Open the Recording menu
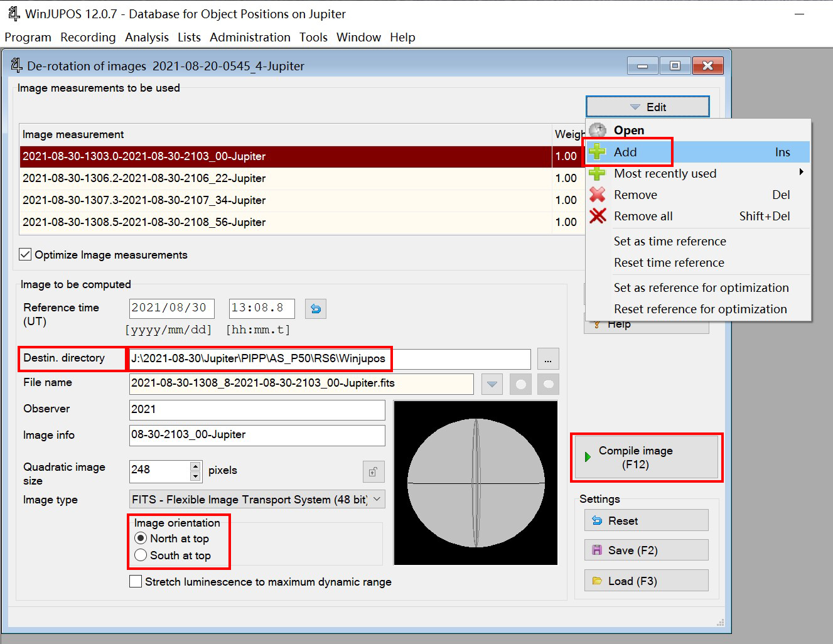 click(88, 37)
